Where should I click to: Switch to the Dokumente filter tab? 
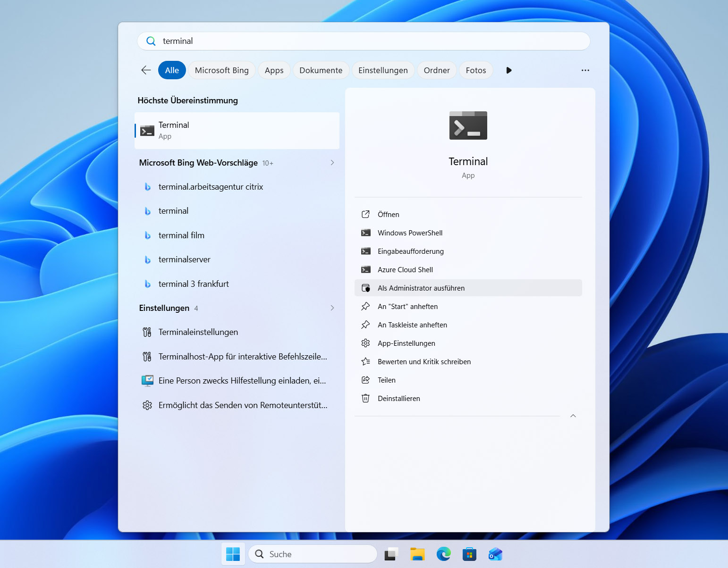(x=321, y=70)
